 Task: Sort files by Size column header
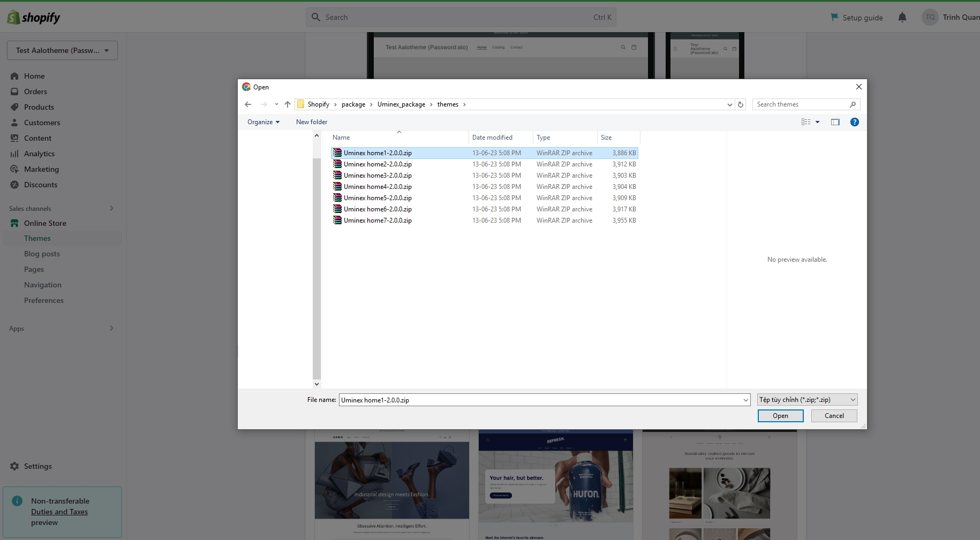coord(606,138)
